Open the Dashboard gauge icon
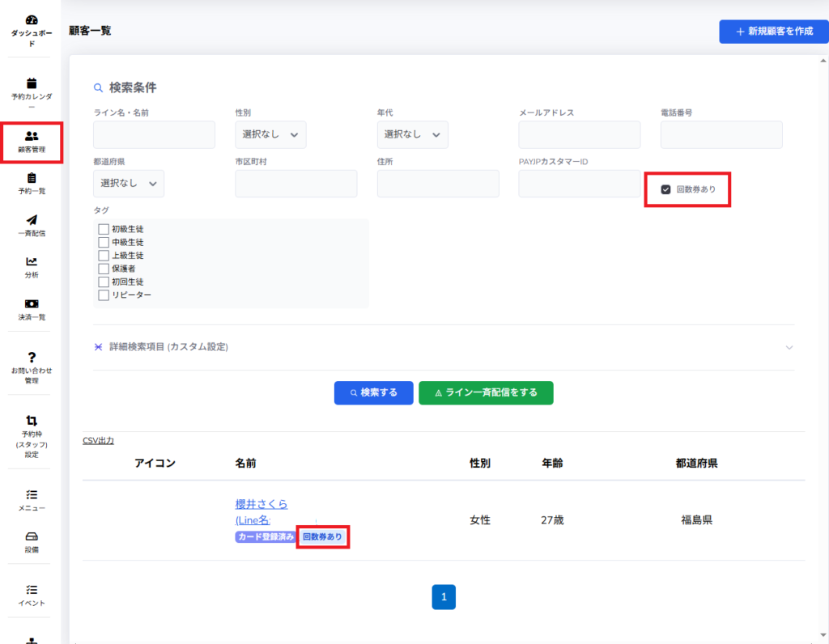 click(32, 19)
